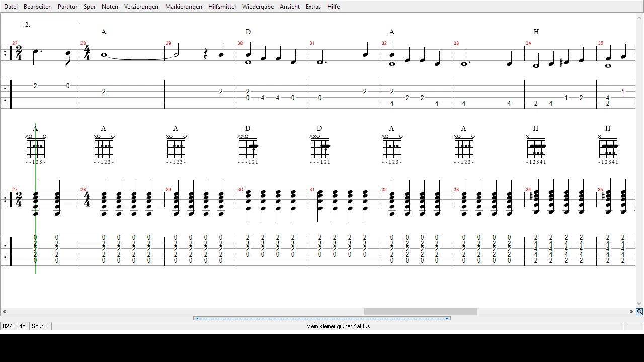Select the A chord diagram above measure 28
The height and width of the screenshot is (362, 644).
pos(104,149)
